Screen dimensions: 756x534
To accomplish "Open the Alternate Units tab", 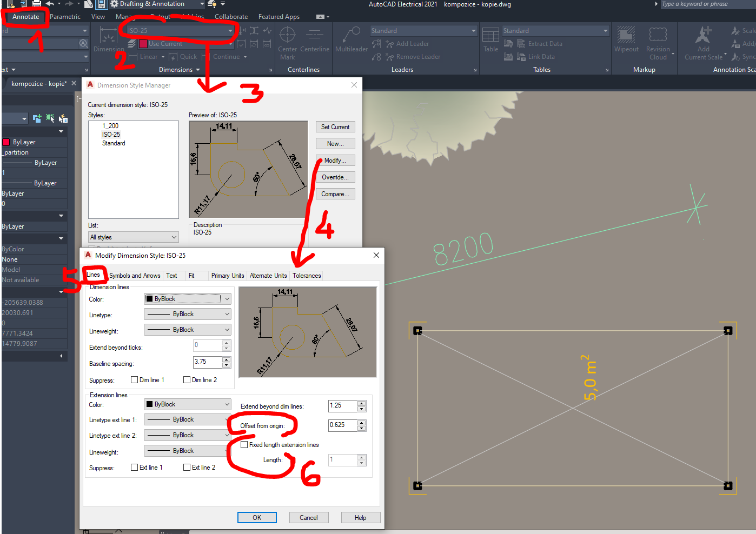I will 268,276.
